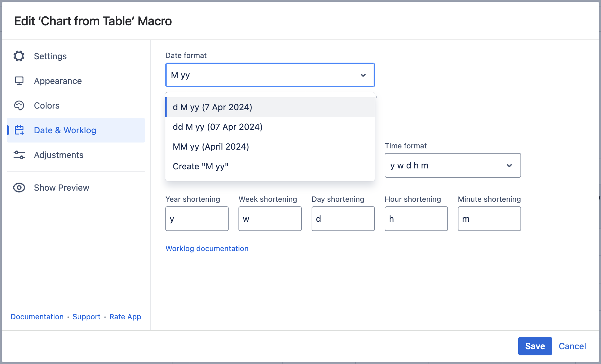Viewport: 601px width, 364px height.
Task: Expand the Time format dropdown arrow
Action: point(509,166)
